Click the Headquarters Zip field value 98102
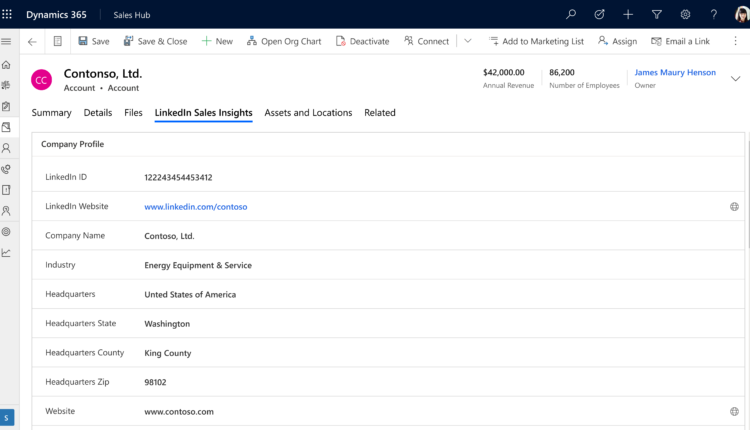 [x=157, y=382]
